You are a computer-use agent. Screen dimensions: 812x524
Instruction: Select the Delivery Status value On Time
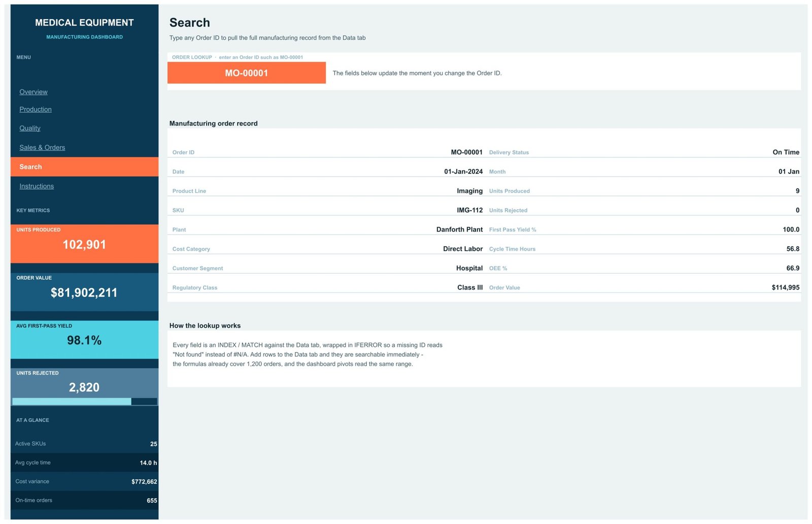coord(786,152)
